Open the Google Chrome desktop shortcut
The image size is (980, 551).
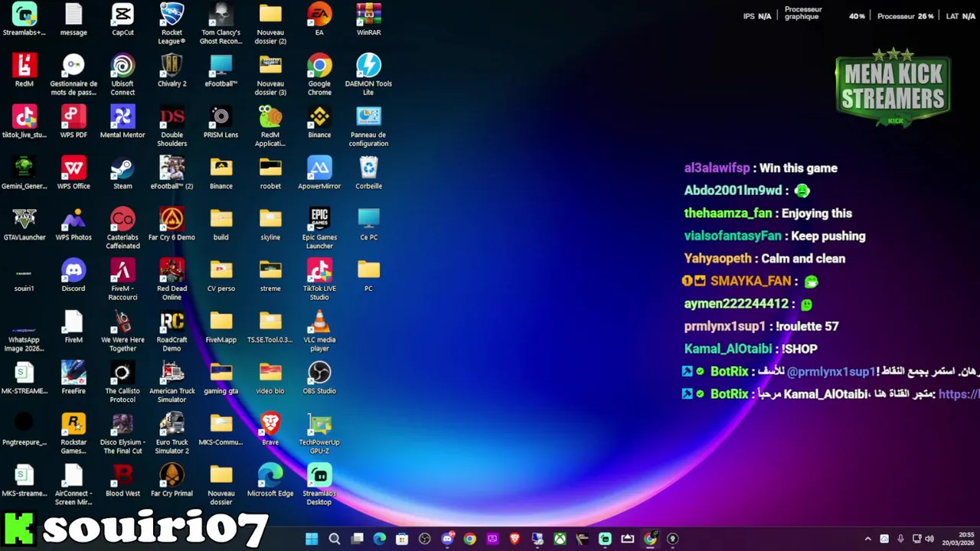(x=319, y=74)
